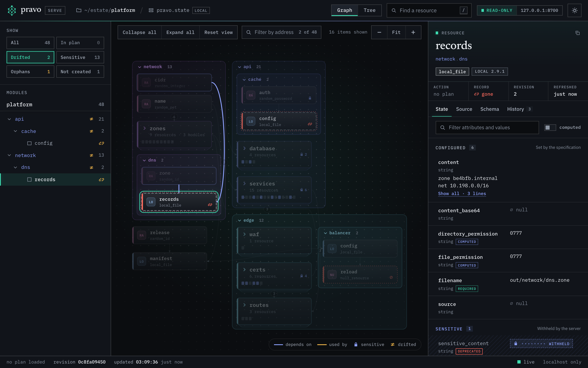
Task: Expand the database group in graph
Action: 244,148
